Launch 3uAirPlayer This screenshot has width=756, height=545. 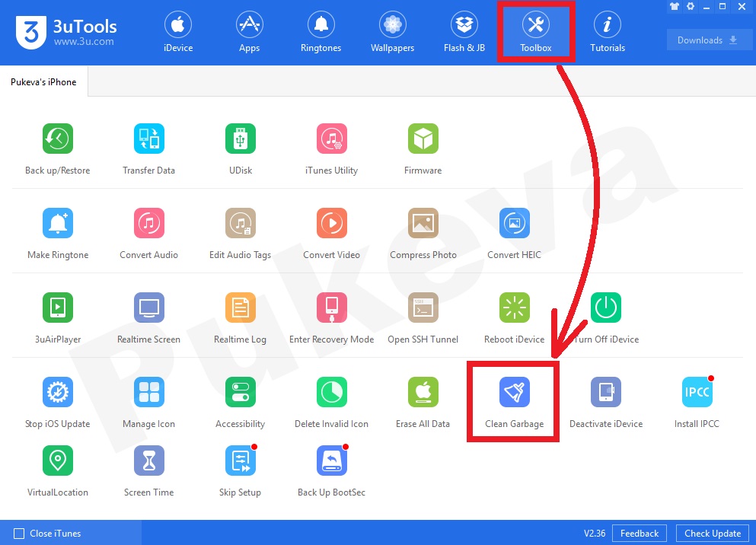pos(57,308)
